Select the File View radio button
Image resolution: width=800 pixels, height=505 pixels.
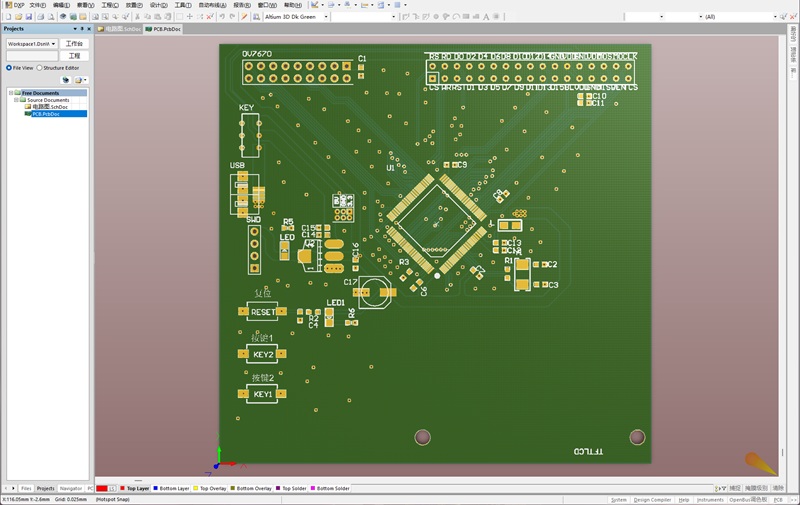(x=9, y=68)
